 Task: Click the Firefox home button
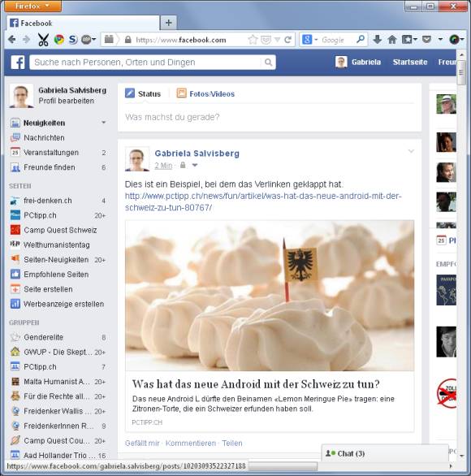pyautogui.click(x=392, y=40)
